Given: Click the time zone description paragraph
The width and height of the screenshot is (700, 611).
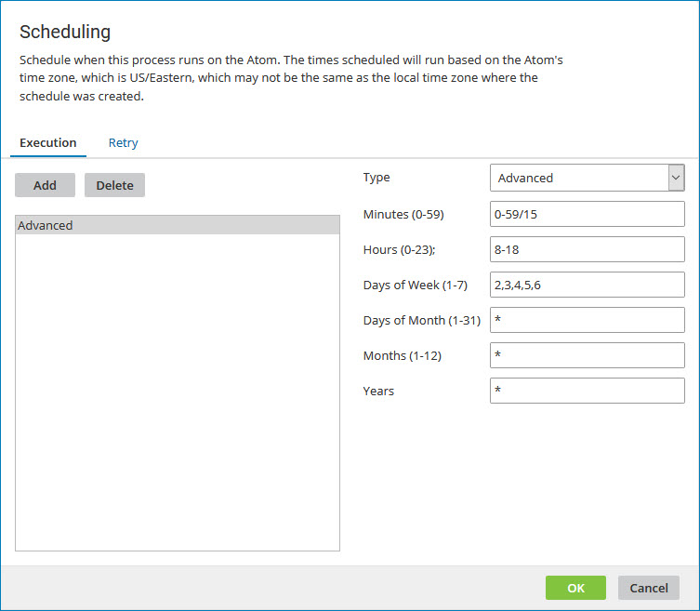Looking at the screenshot, I should (x=291, y=77).
